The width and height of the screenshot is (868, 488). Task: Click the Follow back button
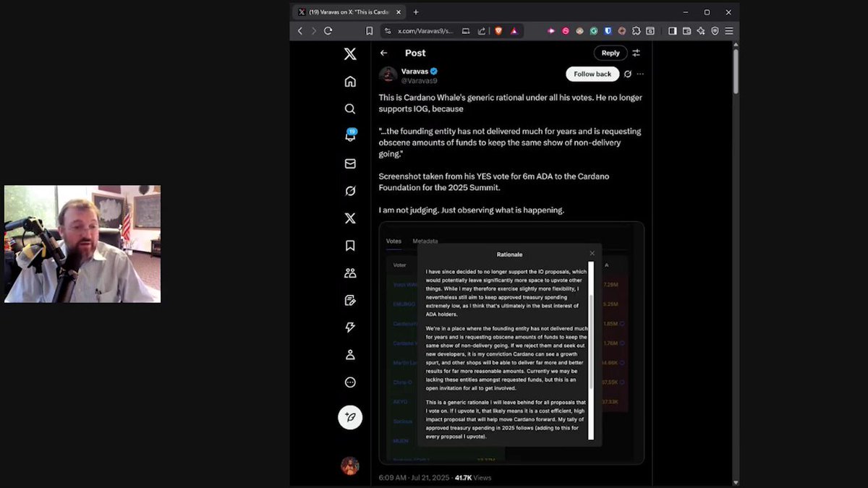[592, 74]
